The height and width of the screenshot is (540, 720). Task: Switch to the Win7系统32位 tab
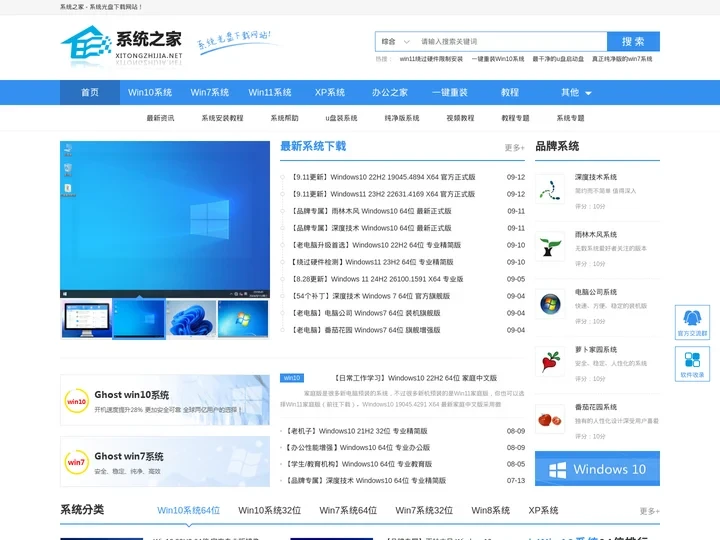(x=424, y=510)
